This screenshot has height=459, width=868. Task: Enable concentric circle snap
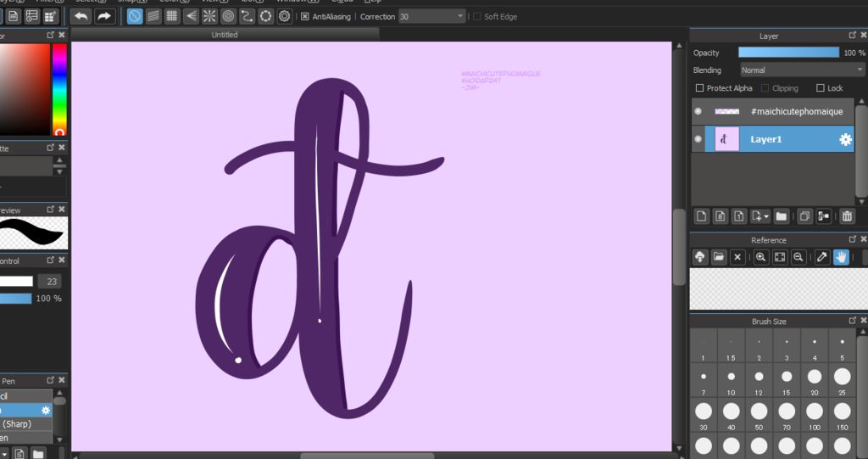tap(228, 16)
